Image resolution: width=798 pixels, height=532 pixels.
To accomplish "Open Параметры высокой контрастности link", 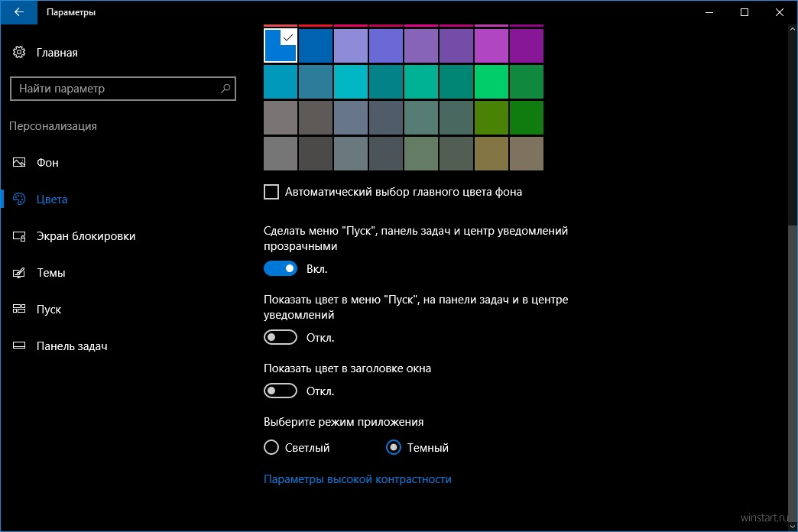I will (357, 479).
